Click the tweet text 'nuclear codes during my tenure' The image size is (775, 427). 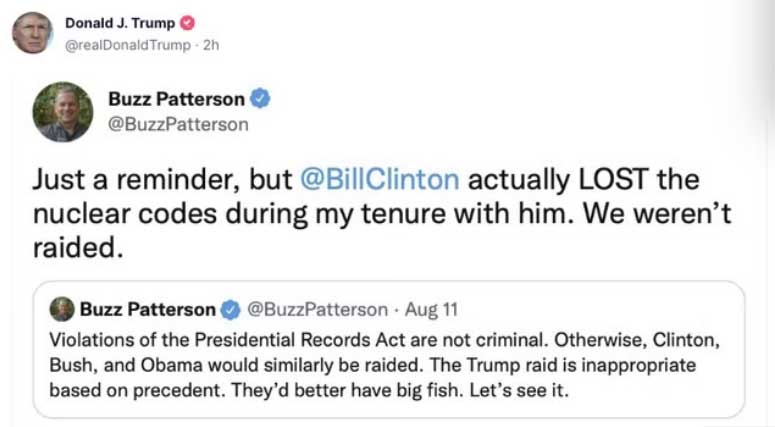[x=240, y=215]
